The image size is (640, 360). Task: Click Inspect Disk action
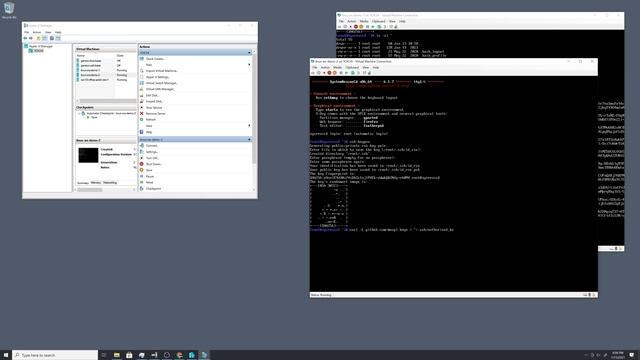pos(154,101)
